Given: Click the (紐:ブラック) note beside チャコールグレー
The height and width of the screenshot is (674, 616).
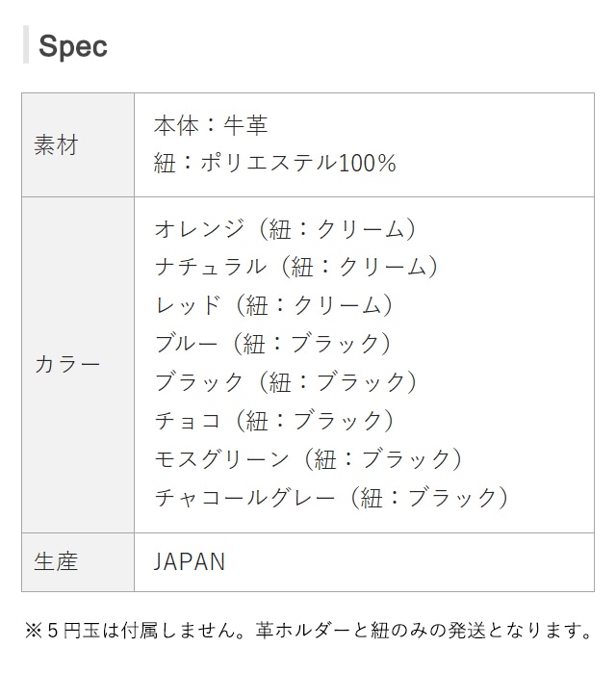Looking at the screenshot, I should pyautogui.click(x=431, y=497).
